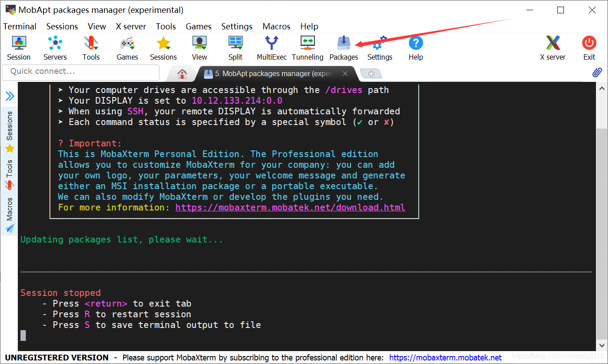Viewport: 608px width, 364px height.
Task: Open a new tab with plus button
Action: tap(371, 73)
